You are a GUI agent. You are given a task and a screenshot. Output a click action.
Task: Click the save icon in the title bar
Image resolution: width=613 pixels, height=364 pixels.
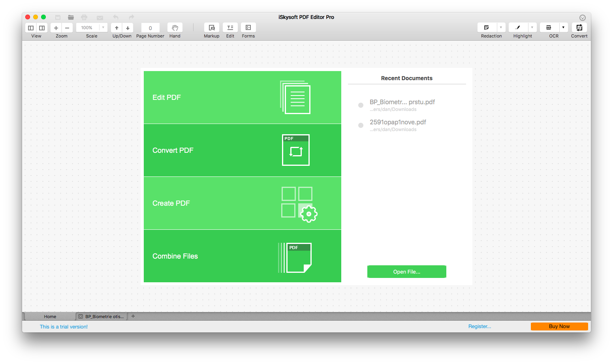pyautogui.click(x=58, y=17)
